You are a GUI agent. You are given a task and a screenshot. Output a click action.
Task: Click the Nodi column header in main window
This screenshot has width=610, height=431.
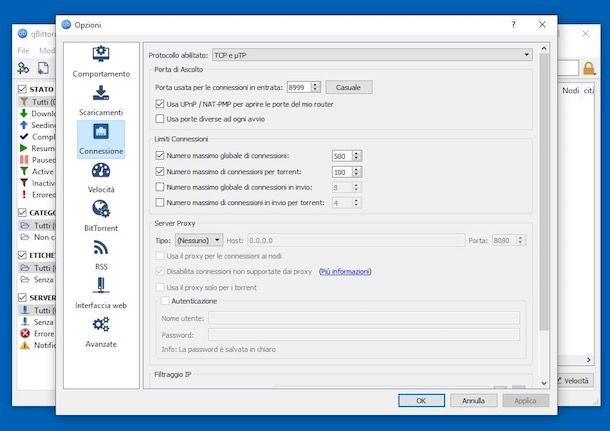click(x=570, y=91)
